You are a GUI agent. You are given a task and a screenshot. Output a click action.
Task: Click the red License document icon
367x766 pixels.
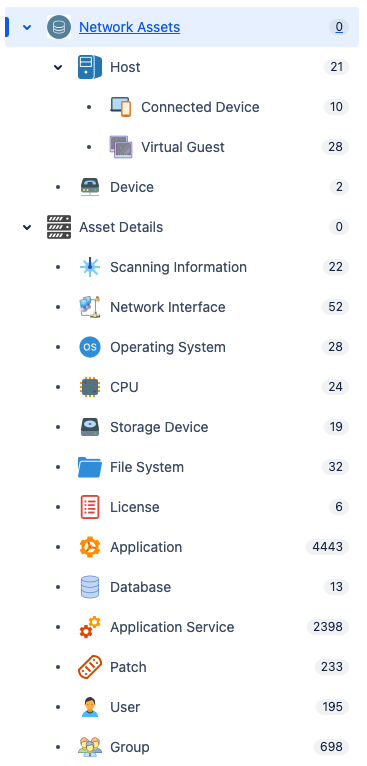point(90,507)
